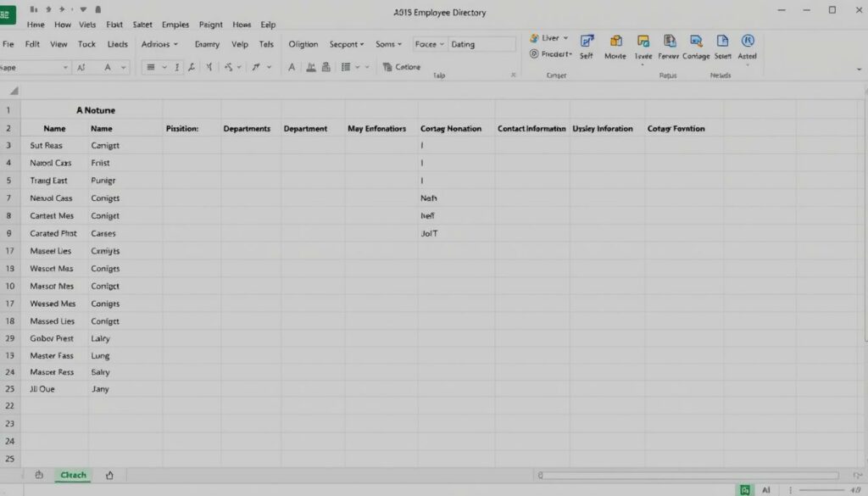Click the Oligtion ribbon item
The height and width of the screenshot is (496, 868).
[303, 44]
